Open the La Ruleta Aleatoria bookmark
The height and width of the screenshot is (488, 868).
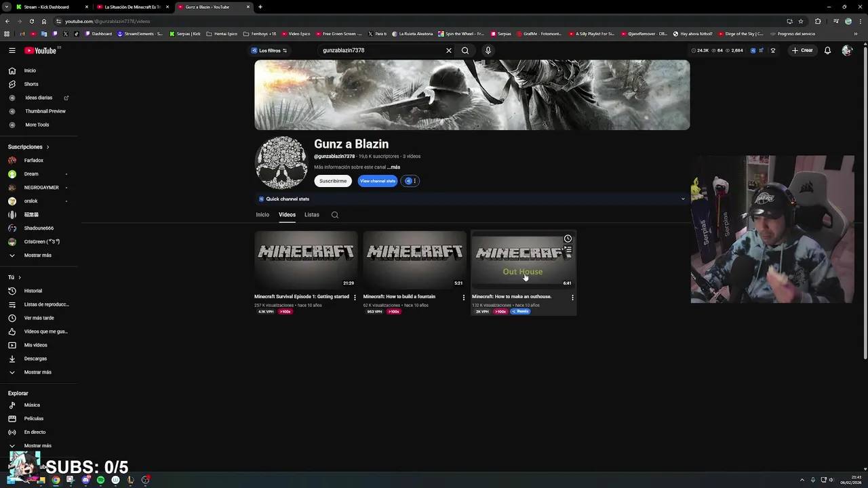click(412, 34)
